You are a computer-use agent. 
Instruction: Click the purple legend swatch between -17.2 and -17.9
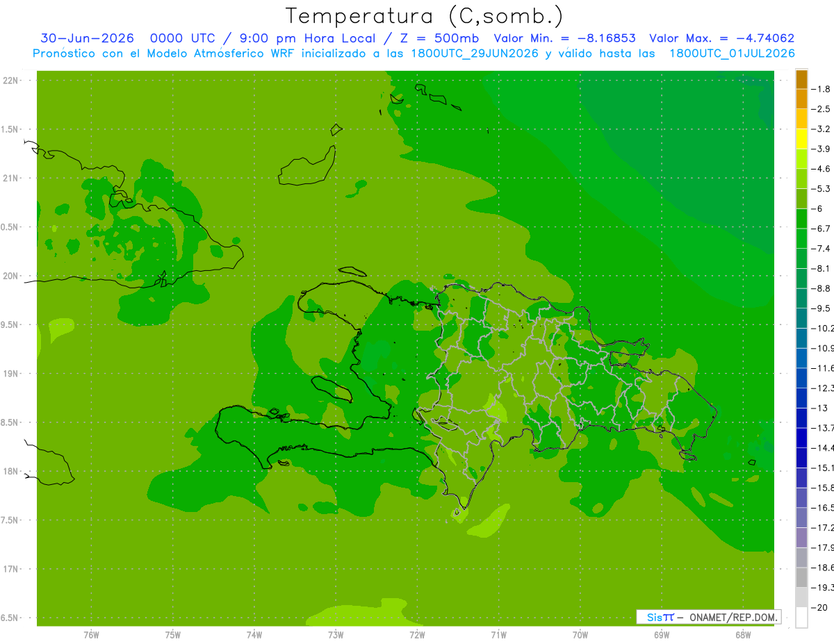click(801, 538)
